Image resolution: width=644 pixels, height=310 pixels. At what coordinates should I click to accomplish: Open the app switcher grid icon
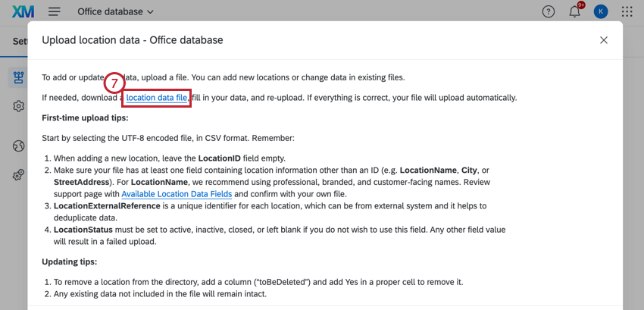point(627,12)
